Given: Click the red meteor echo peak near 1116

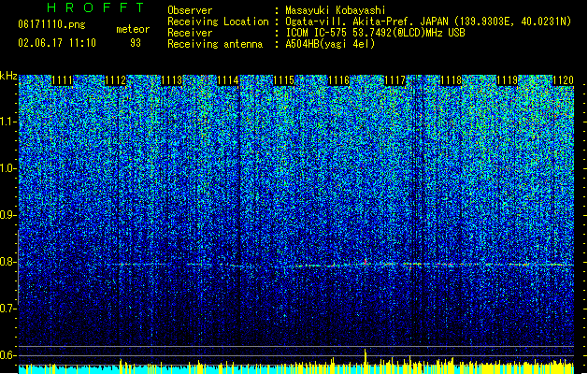Looking at the screenshot, I should (366, 261).
